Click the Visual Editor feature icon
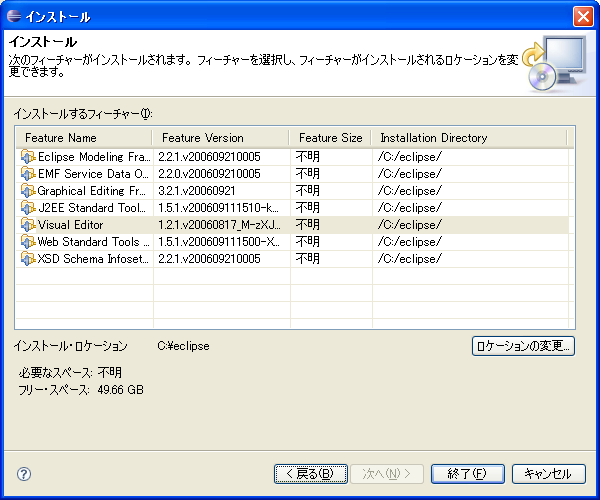Screen dimensions: 600x500 point(27,225)
